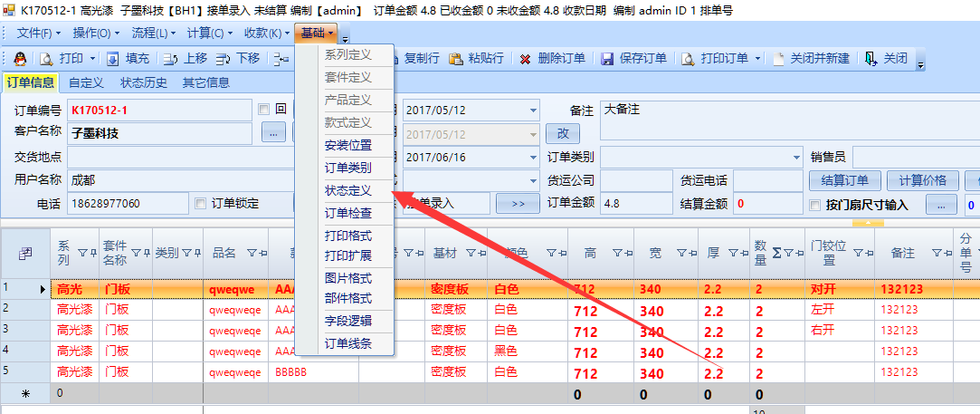This screenshot has width=980, height=414.
Task: Click the 关闭并新建 toolbar icon
Action: coord(778,59)
